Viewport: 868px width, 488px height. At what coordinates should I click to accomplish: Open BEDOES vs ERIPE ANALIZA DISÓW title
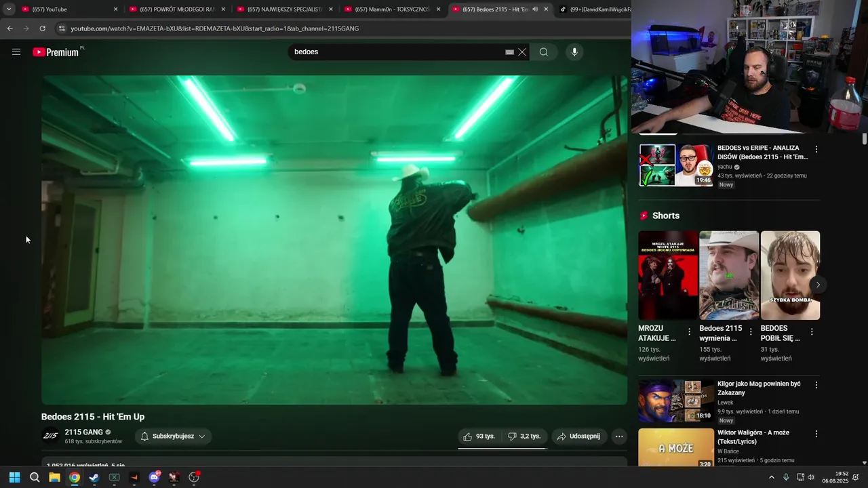tap(763, 152)
